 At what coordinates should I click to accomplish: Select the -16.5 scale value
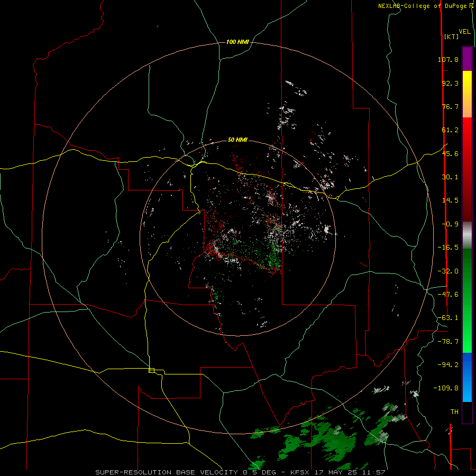(448, 248)
